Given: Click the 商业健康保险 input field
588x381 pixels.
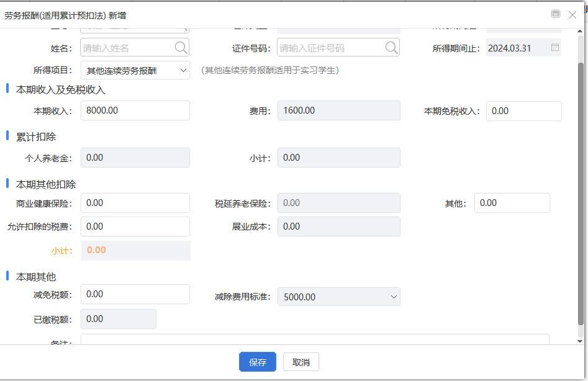Looking at the screenshot, I should 135,203.
